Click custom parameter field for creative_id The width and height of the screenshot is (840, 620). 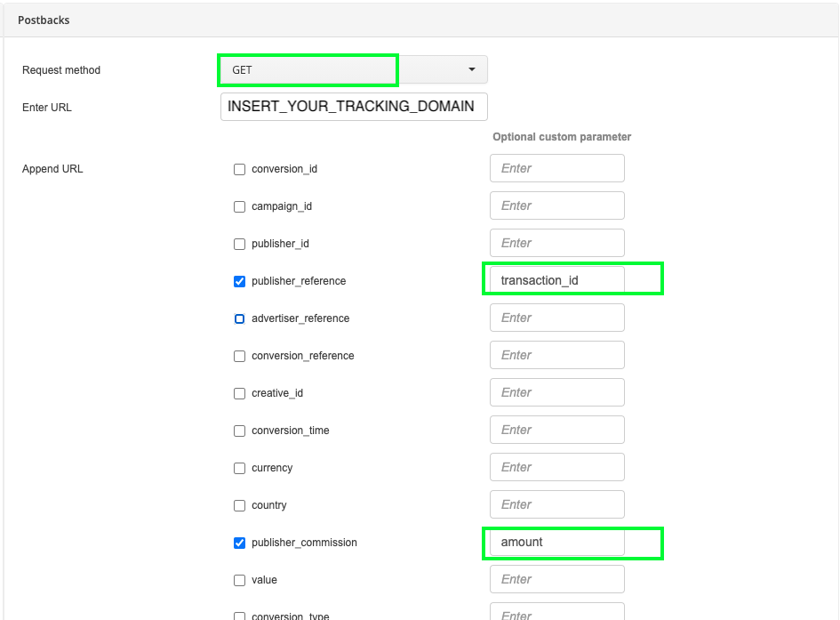[x=557, y=392]
